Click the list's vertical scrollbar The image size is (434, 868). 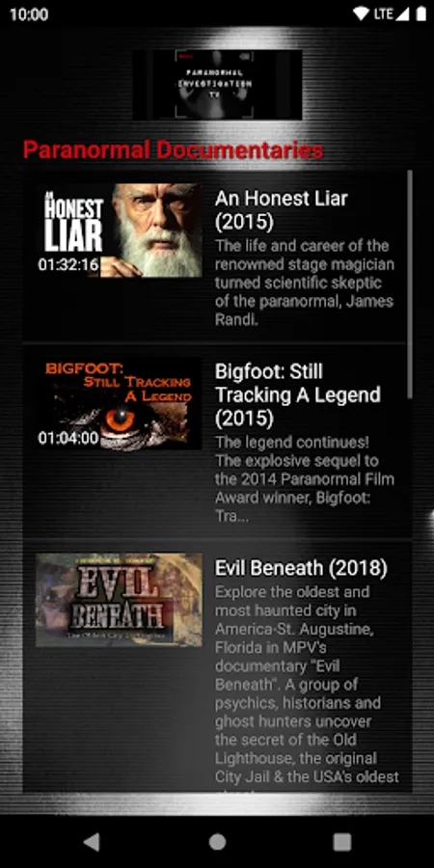(x=410, y=284)
